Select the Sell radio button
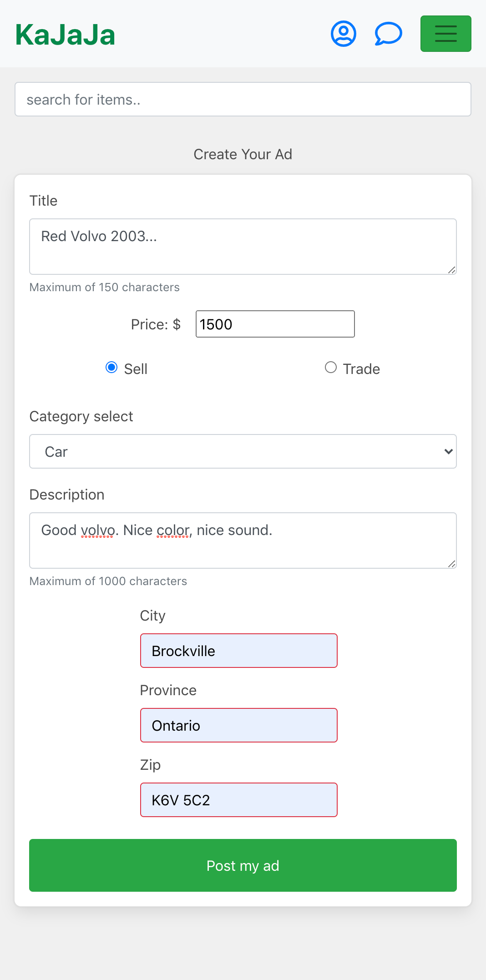The image size is (486, 980). tap(111, 367)
